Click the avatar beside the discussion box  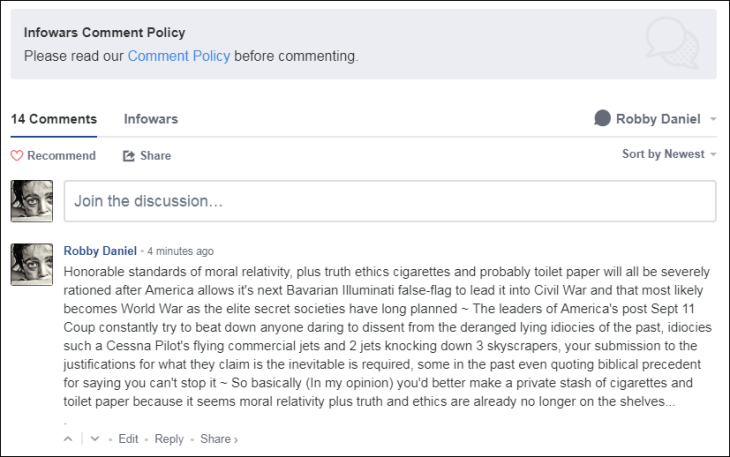[32, 201]
